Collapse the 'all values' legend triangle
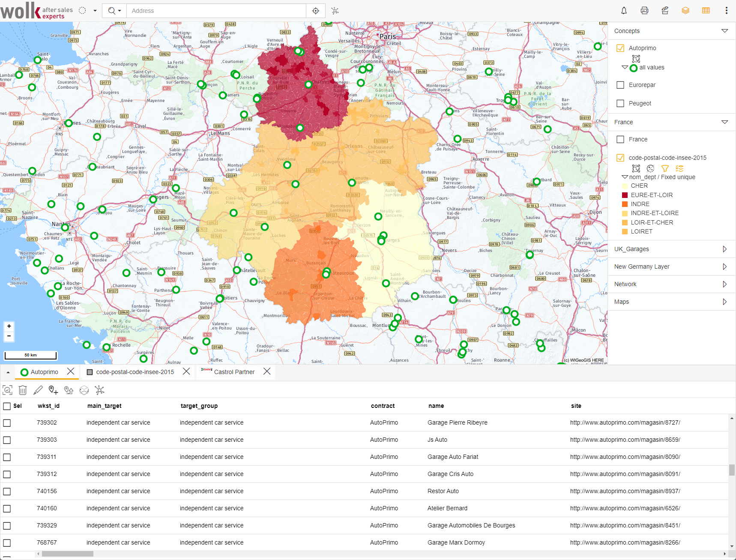 625,67
